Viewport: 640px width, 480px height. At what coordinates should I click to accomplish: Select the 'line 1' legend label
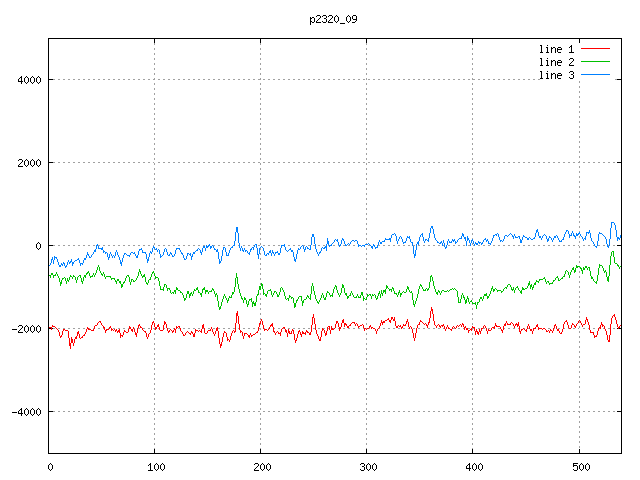tap(556, 48)
